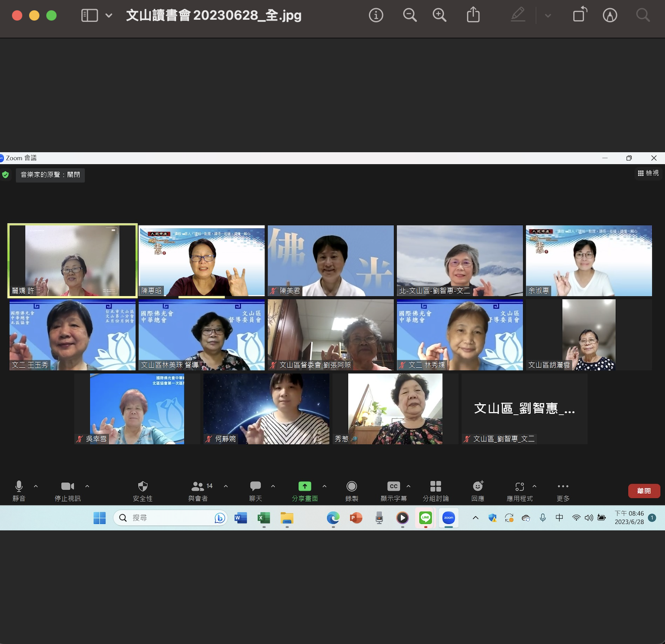Zoom out using the magnifier minus icon
Viewport: 665px width, 644px height.
(x=410, y=15)
